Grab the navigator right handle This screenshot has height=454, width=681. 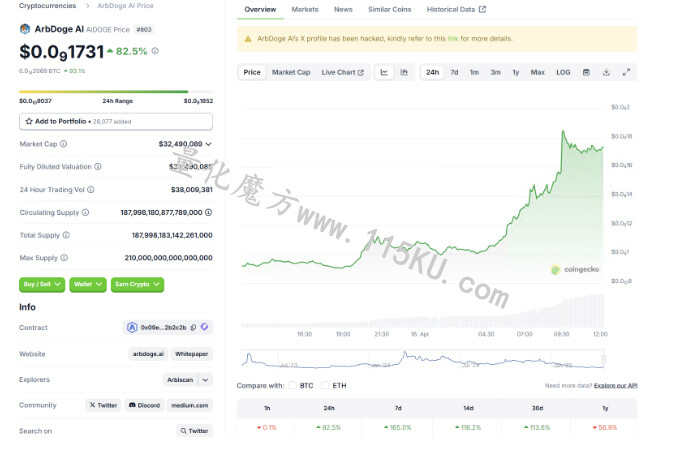603,359
